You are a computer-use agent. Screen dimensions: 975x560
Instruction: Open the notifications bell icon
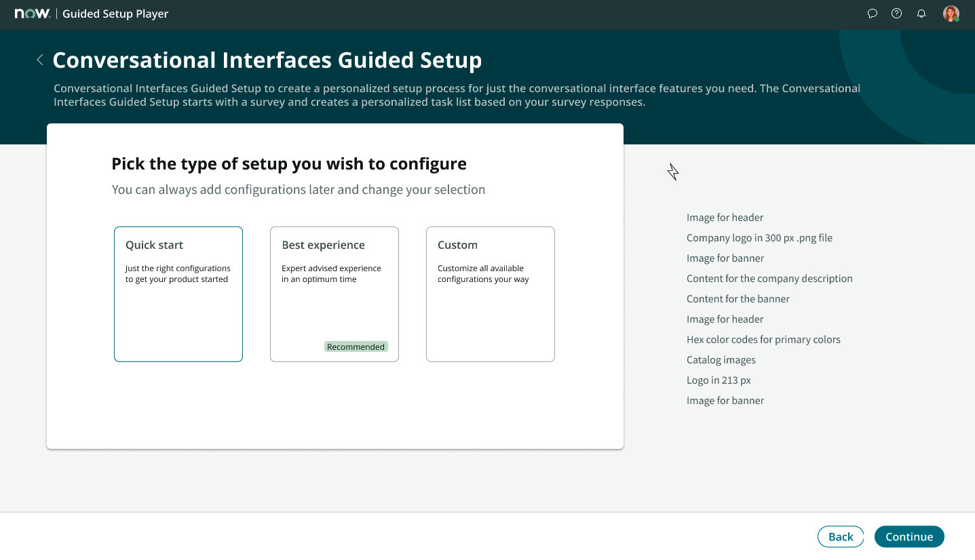921,14
